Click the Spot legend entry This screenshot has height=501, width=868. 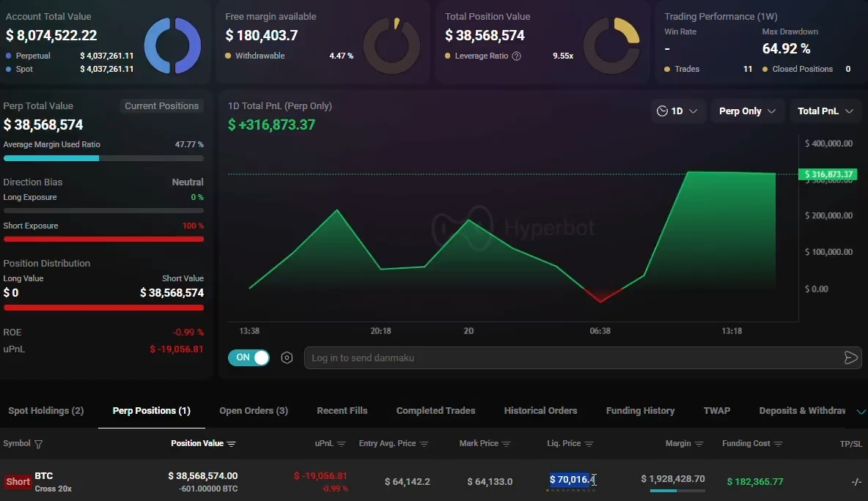pyautogui.click(x=19, y=69)
